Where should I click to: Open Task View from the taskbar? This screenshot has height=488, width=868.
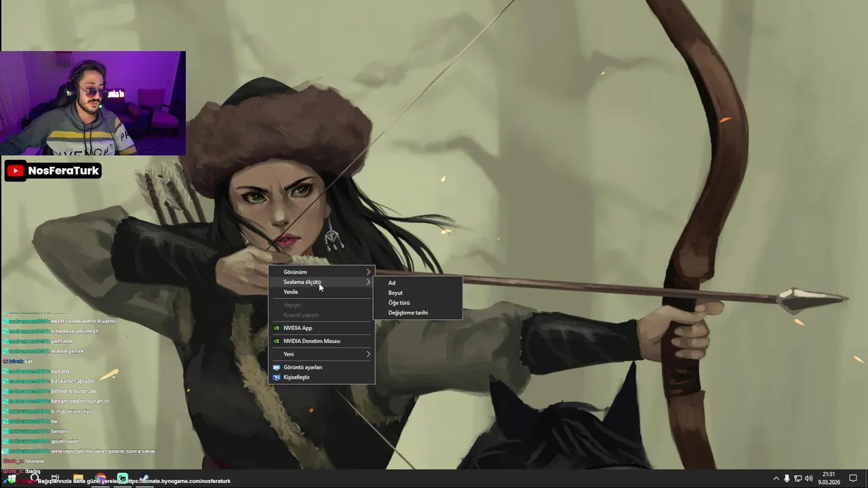pos(56,479)
